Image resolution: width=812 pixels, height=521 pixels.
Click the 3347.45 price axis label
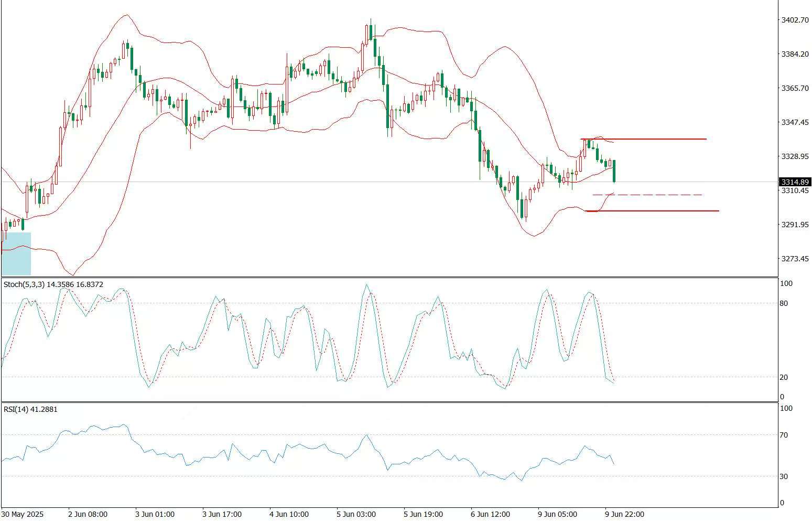[795, 122]
